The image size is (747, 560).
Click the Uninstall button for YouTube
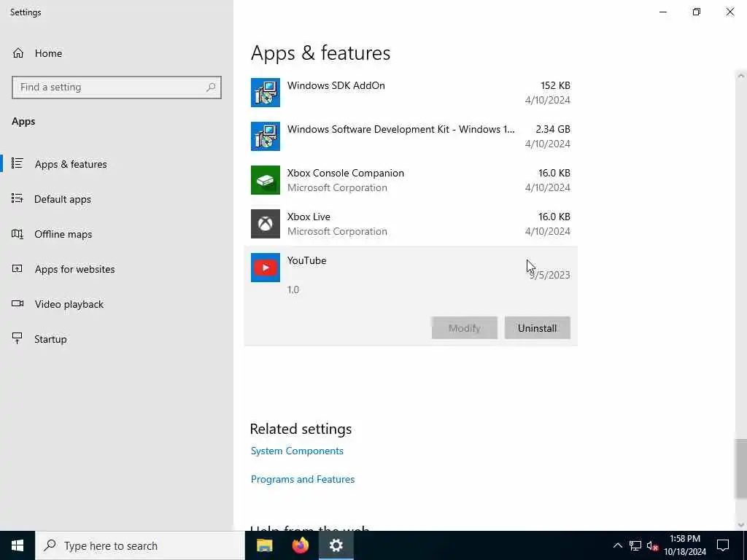click(x=538, y=328)
